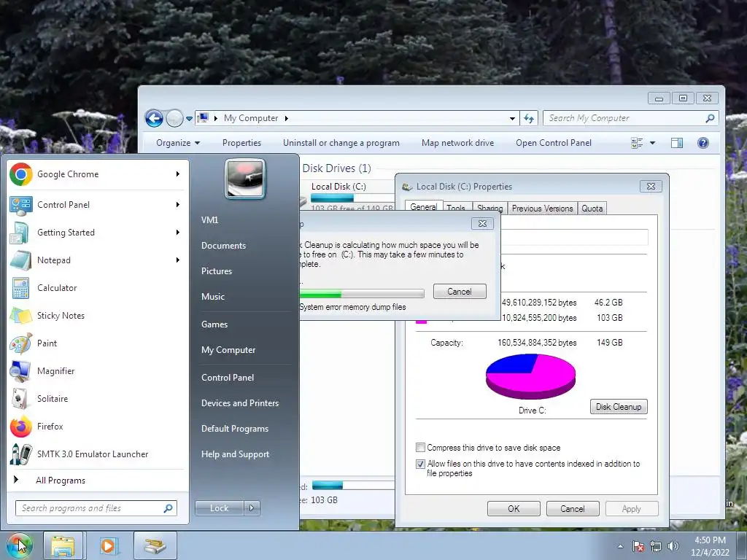747x560 pixels.
Task: Click the Disk Cleanup progress bar
Action: (362, 293)
